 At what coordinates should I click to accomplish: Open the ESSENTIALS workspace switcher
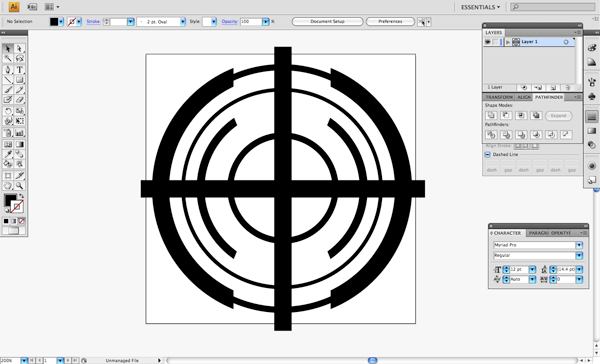[x=480, y=7]
